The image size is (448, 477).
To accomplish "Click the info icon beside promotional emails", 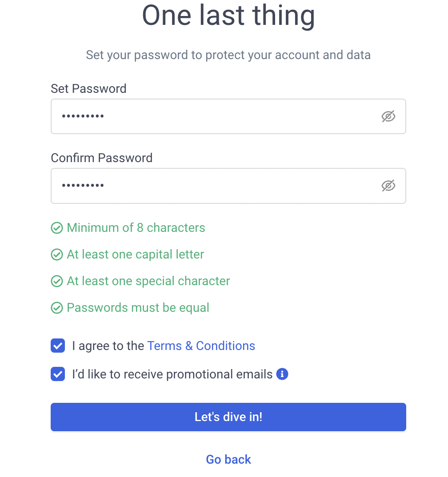I will [282, 374].
